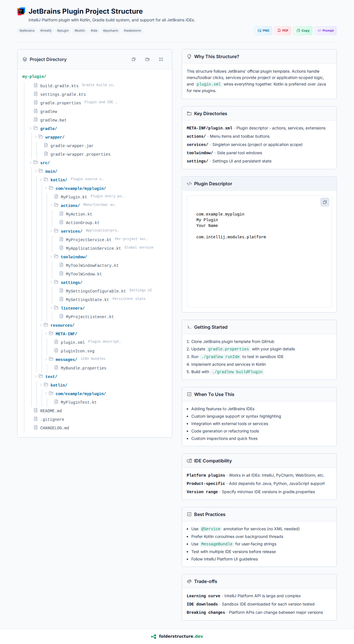Copy the Plugin Descriptor code snippet
Viewport: 354px width, 644px height.
click(x=325, y=202)
